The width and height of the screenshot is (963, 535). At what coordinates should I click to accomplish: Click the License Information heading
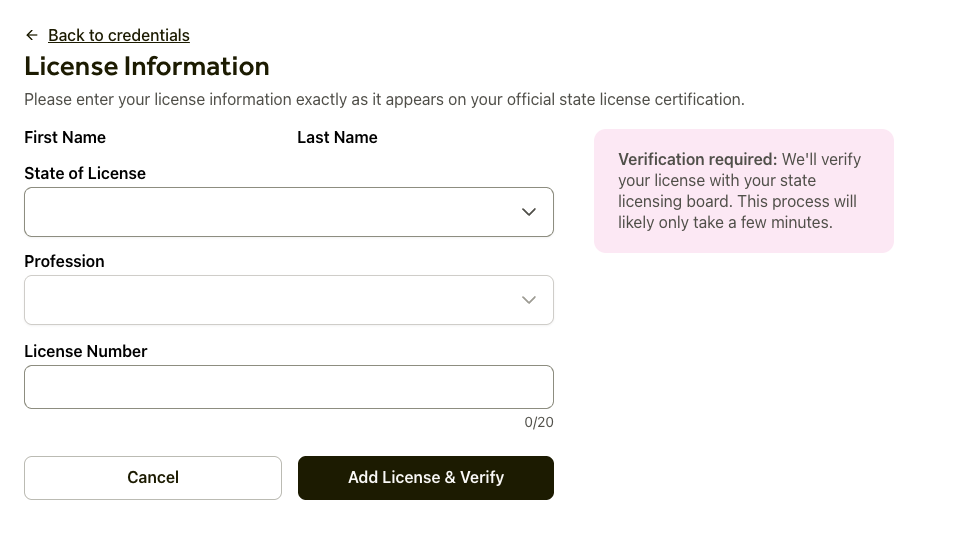147,66
